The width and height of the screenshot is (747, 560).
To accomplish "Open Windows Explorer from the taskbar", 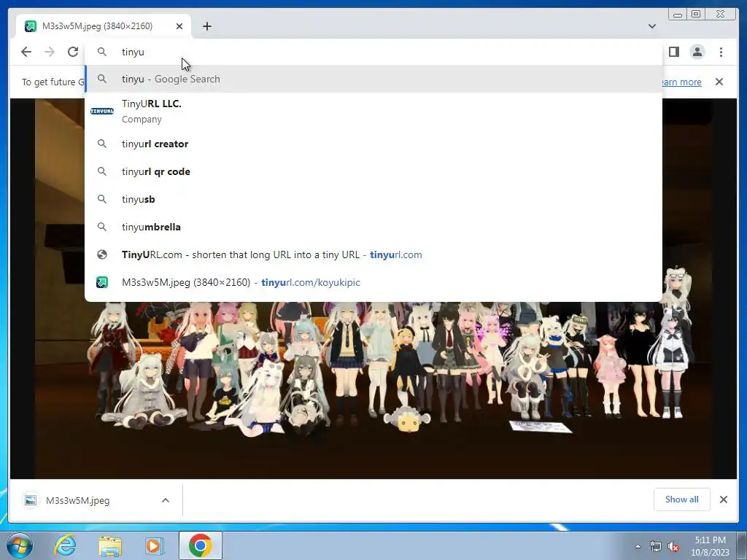I will (x=110, y=545).
